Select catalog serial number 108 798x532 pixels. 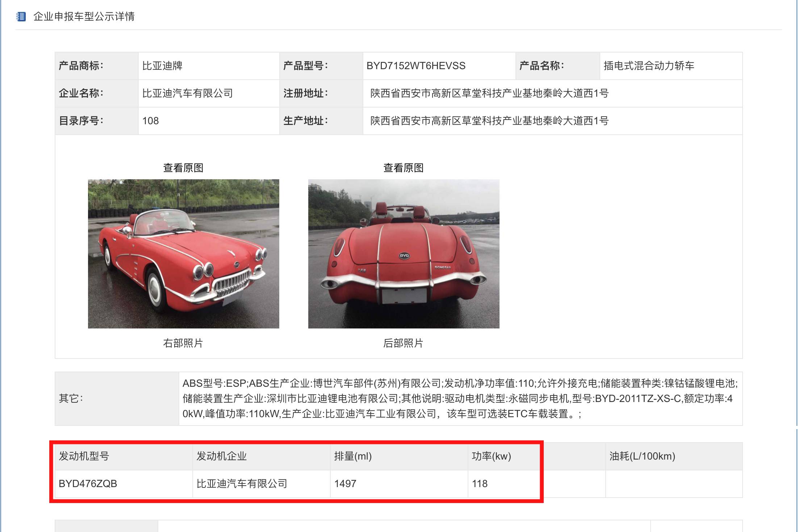(x=151, y=121)
